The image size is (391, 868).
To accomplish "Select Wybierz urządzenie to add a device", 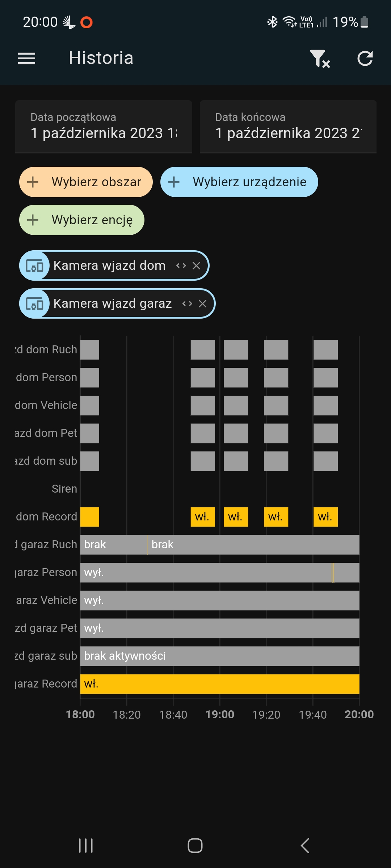I will coord(239,182).
